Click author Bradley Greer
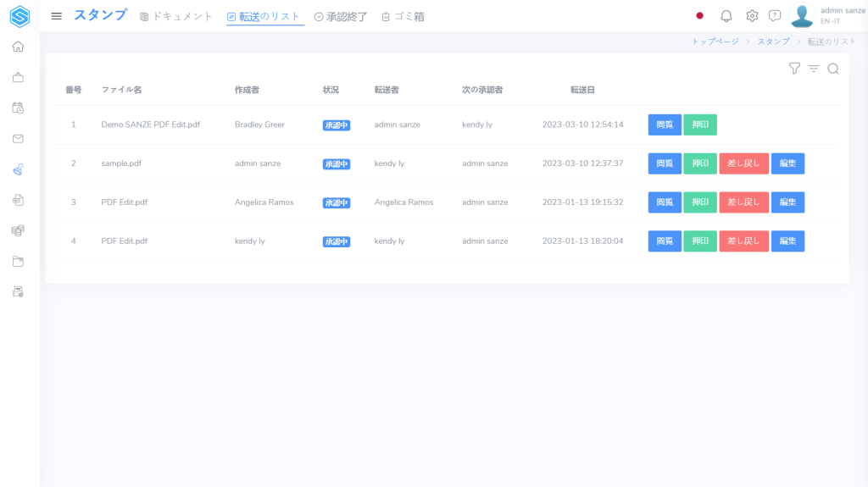This screenshot has height=487, width=868. [x=259, y=125]
